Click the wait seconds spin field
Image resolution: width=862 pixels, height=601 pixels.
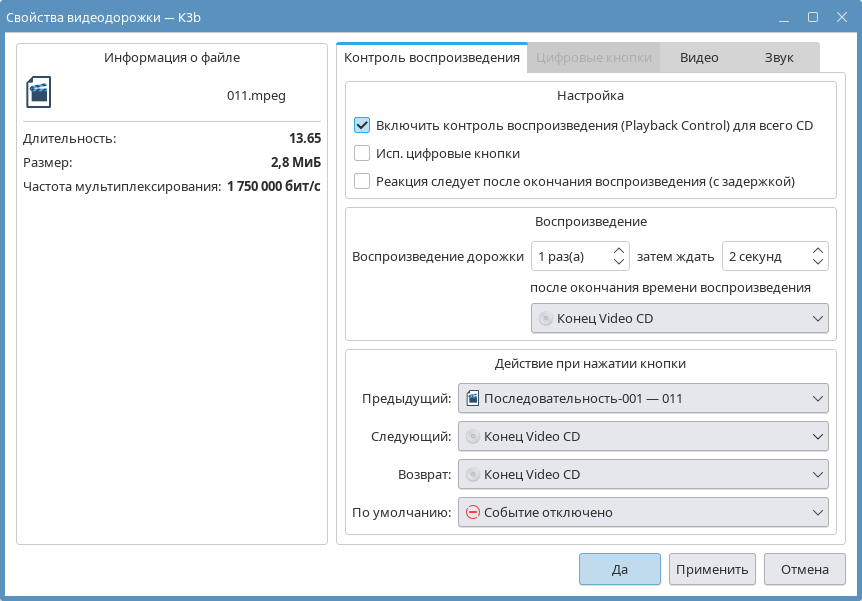(x=765, y=256)
